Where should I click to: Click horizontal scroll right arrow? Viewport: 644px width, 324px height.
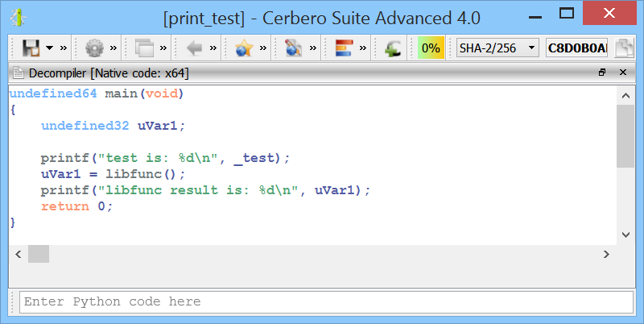click(x=606, y=254)
